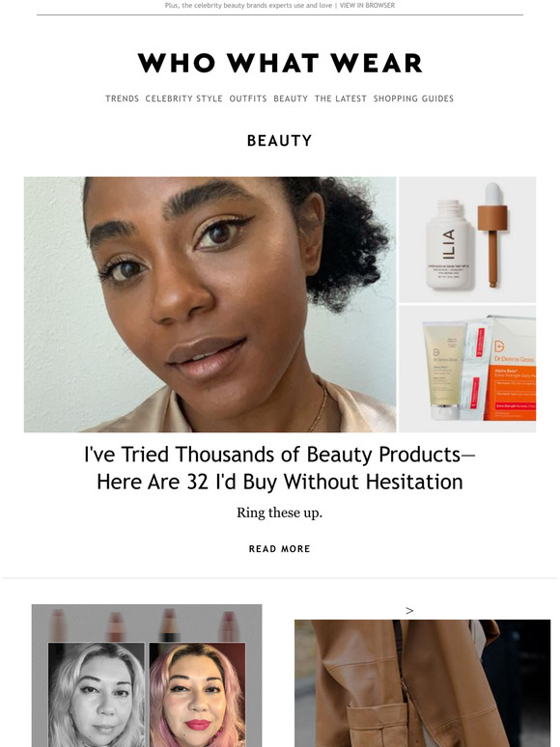Open the 32 beauty products article headline
This screenshot has width=560, height=747.
(x=280, y=468)
